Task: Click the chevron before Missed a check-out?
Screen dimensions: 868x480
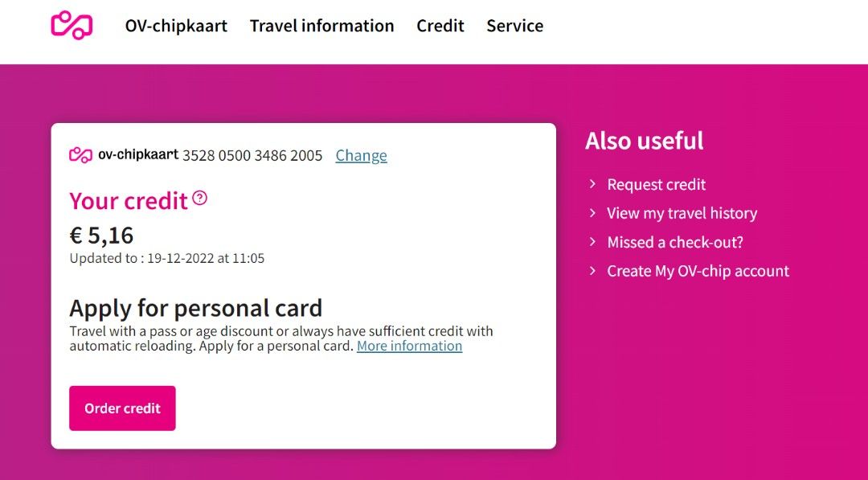Action: click(x=592, y=242)
